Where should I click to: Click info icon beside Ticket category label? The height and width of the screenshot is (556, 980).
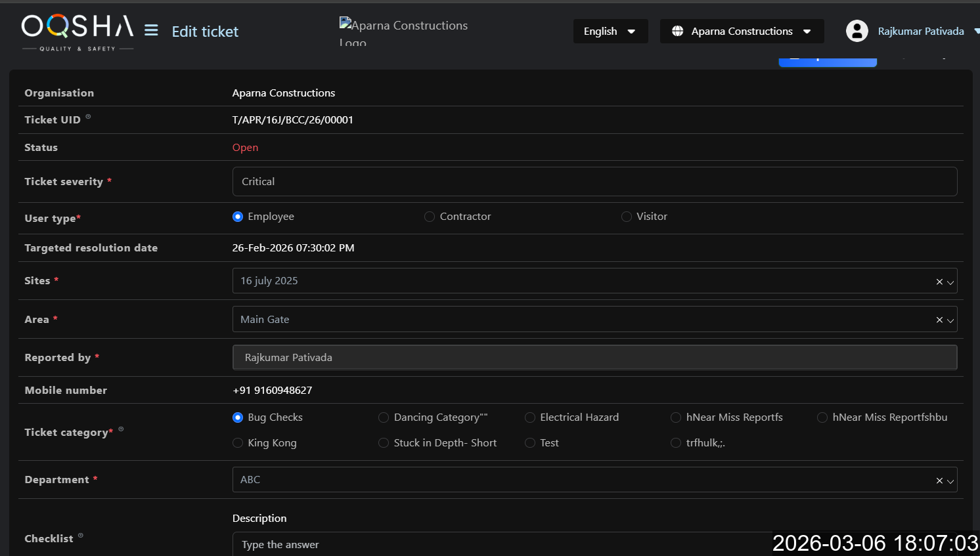[x=121, y=429]
